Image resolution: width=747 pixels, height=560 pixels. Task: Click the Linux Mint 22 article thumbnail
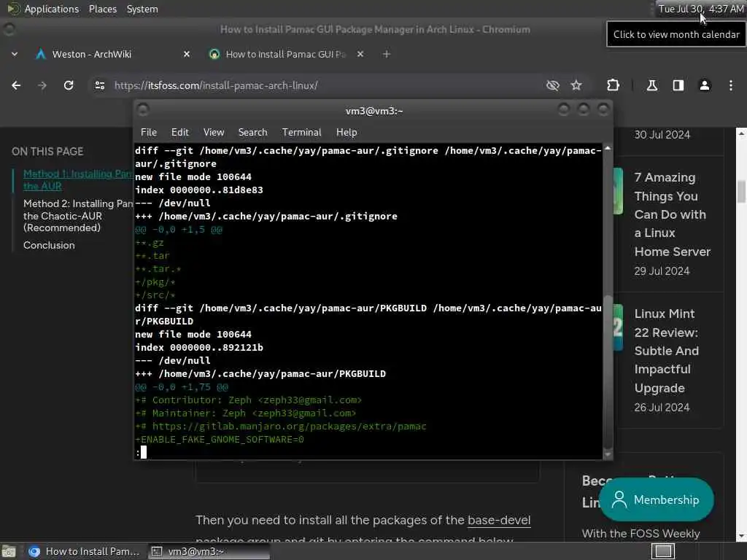pos(618,327)
